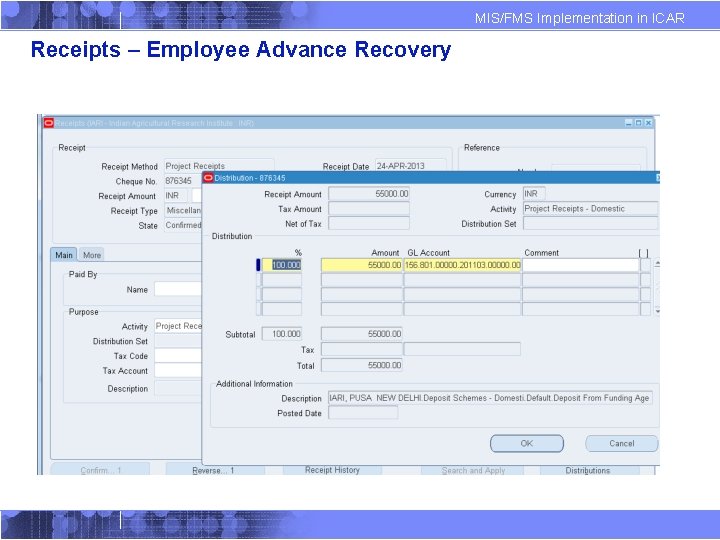Screen dimensions: 720x540
Task: Click the Reverse... 1 button
Action: [x=215, y=470]
